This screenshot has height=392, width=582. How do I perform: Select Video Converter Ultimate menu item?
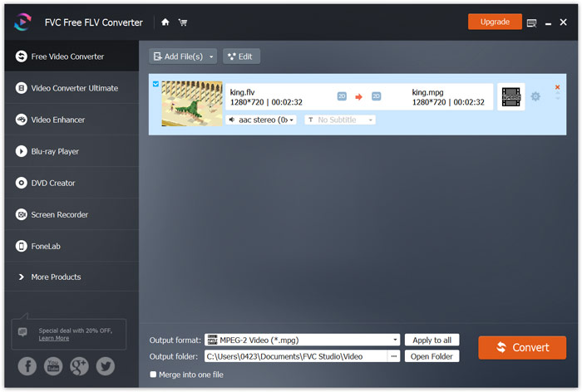point(72,88)
